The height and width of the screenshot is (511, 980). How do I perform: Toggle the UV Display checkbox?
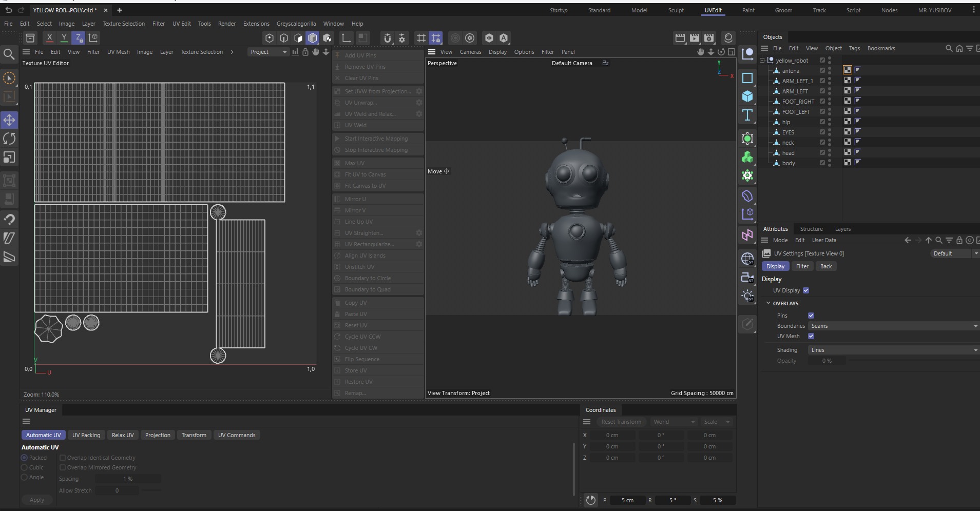coord(806,290)
